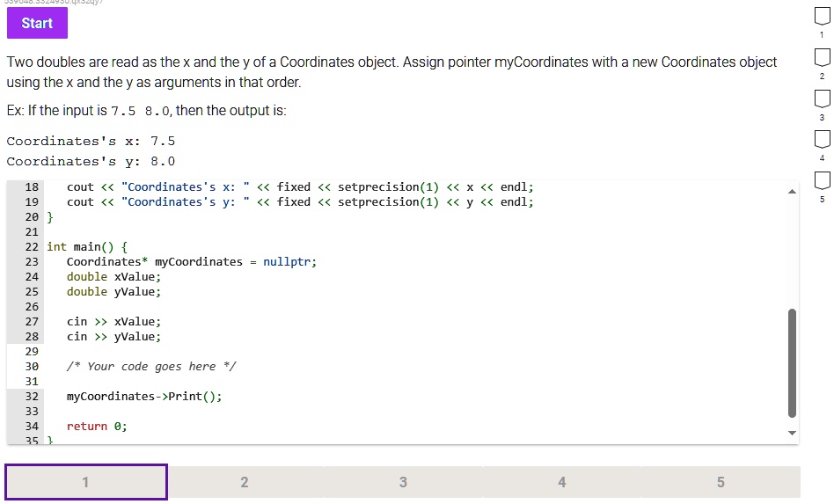The height and width of the screenshot is (504, 834).
Task: Switch to level tab 1
Action: pyautogui.click(x=86, y=482)
